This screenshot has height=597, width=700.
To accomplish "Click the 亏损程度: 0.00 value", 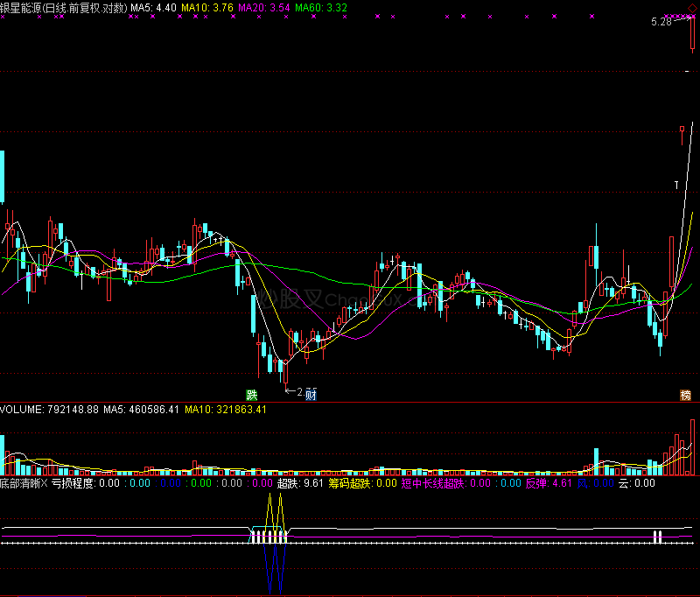I will [86, 483].
